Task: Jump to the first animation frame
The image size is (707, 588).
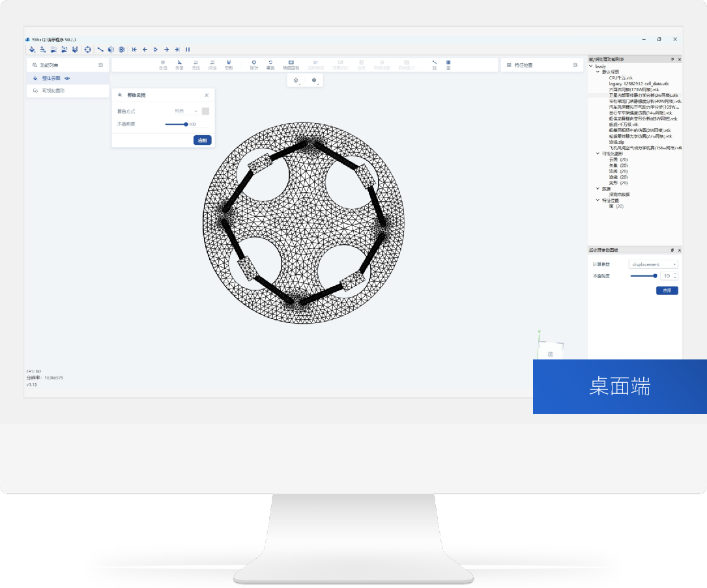Action: point(134,49)
